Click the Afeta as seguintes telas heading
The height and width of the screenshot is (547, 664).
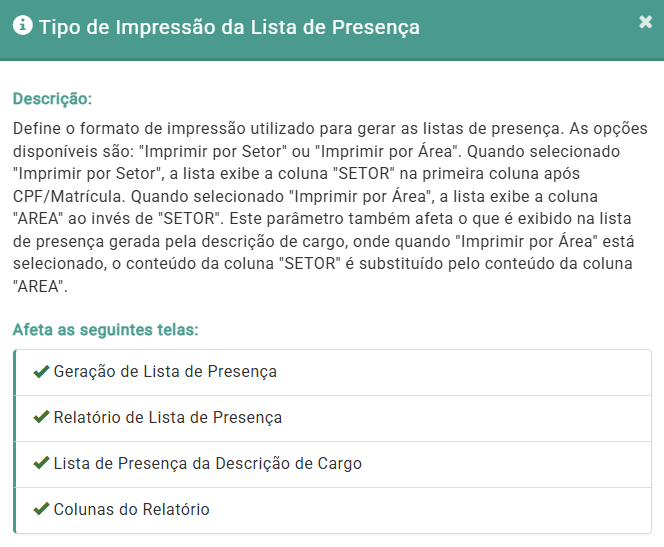(105, 329)
